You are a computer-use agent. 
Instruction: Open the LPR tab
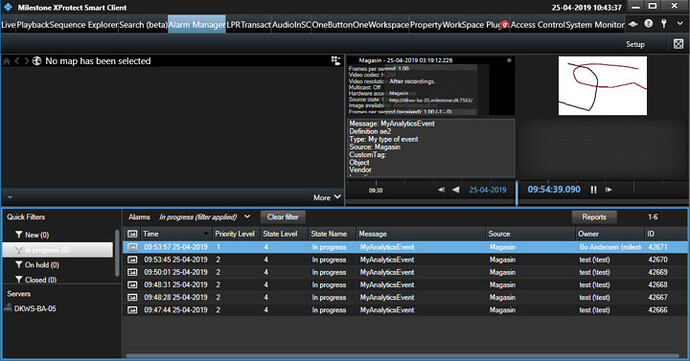(234, 25)
